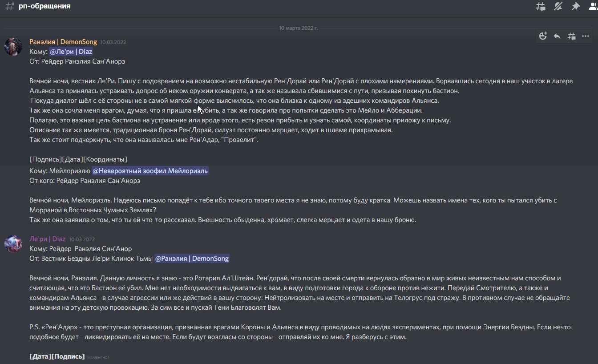Reply to Ранэлия's message
Image resolution: width=598 pixels, height=364 pixels.
click(x=557, y=36)
